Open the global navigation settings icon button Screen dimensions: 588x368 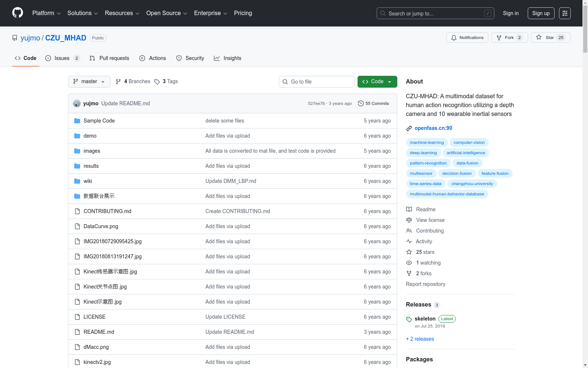[x=565, y=13]
